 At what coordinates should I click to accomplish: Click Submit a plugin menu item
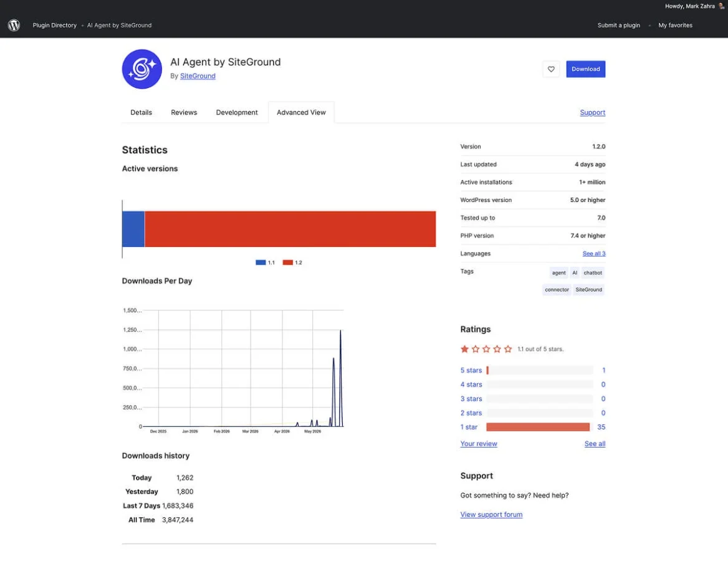(x=619, y=25)
